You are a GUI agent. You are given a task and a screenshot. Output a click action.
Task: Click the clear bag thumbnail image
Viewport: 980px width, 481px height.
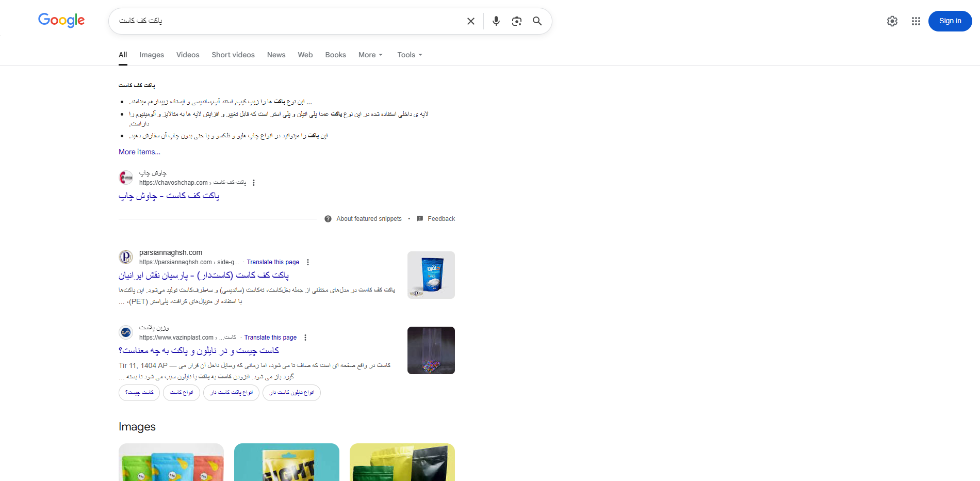(x=431, y=350)
